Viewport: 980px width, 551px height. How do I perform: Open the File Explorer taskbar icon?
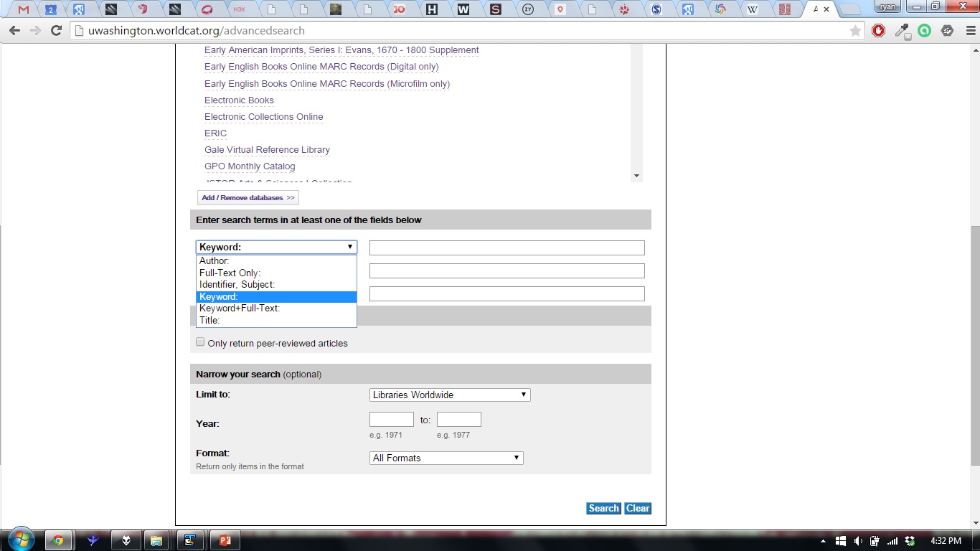[x=156, y=540]
